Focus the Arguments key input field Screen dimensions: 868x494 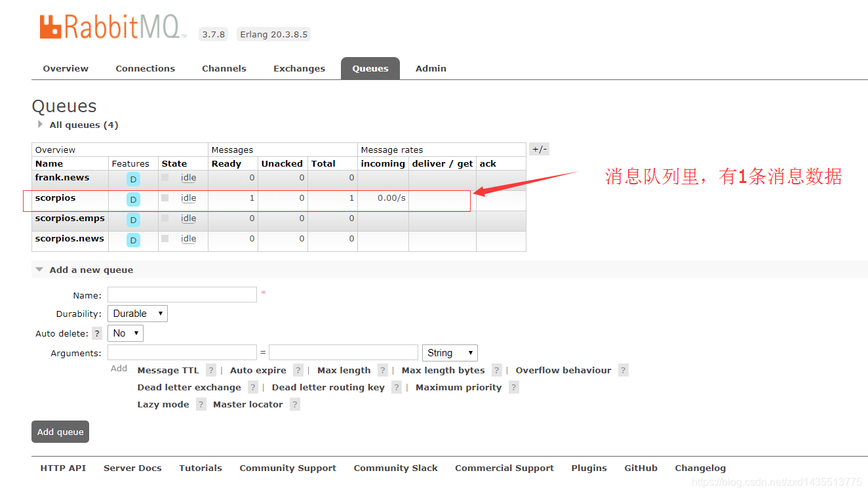point(182,352)
